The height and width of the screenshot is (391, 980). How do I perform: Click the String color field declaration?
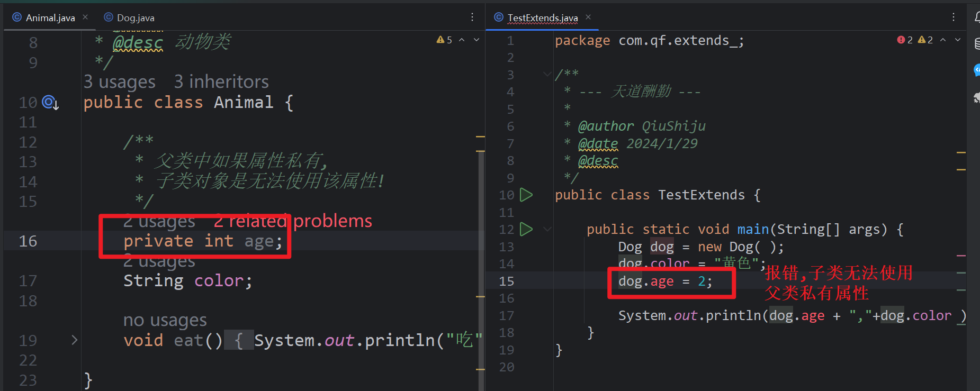click(188, 281)
